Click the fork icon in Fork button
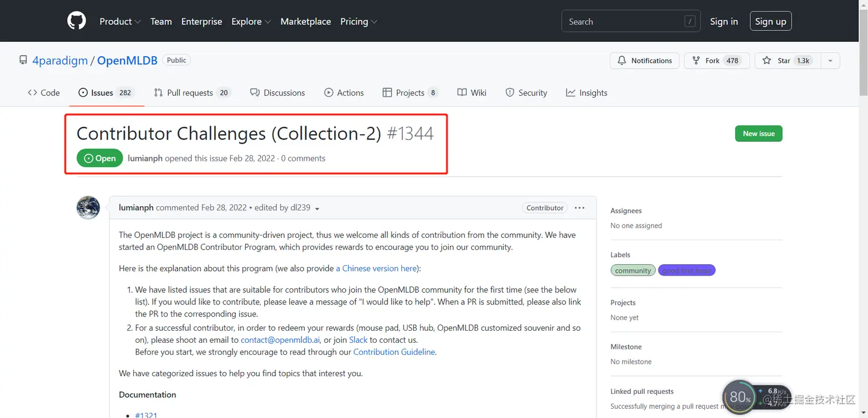Viewport: 868px width, 418px height. coord(696,60)
